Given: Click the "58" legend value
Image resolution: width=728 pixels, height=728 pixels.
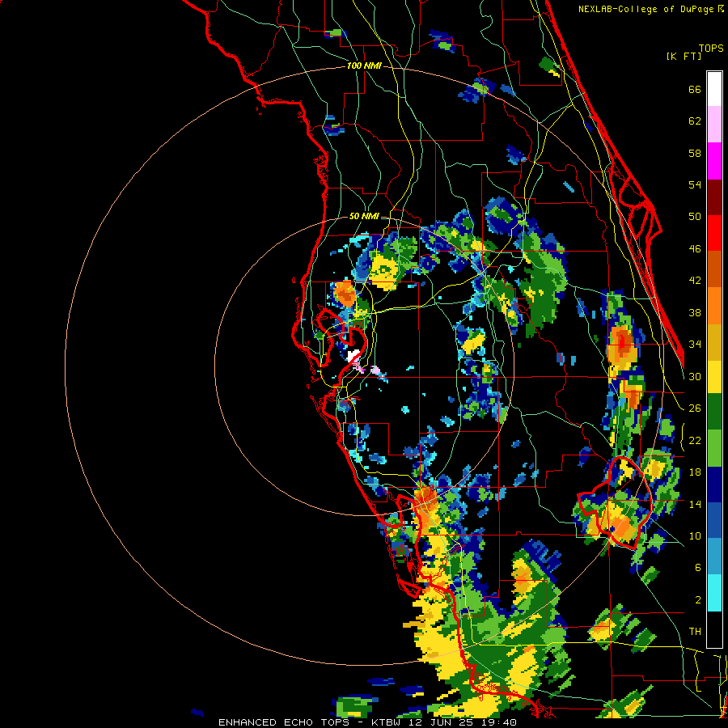Looking at the screenshot, I should 695,154.
